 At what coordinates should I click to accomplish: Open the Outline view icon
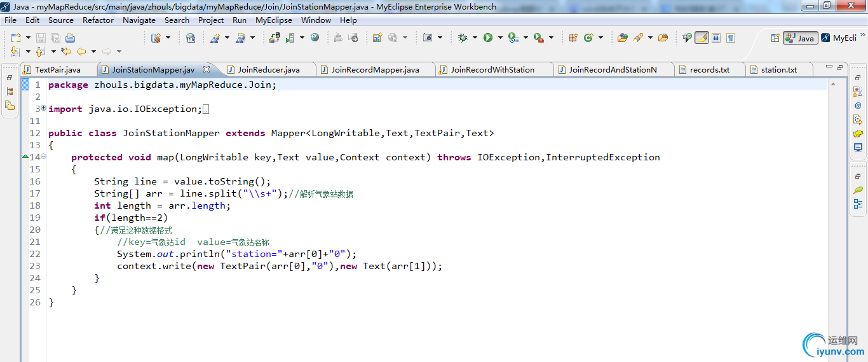point(858,204)
